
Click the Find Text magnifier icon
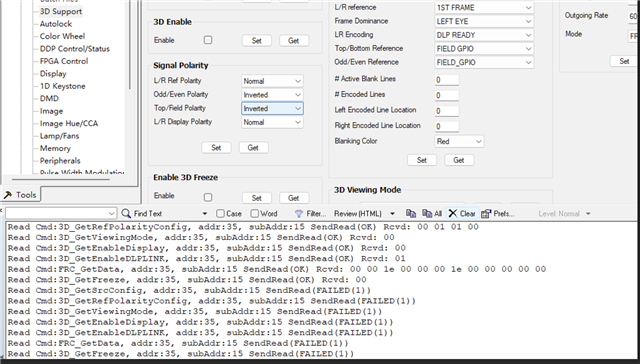[x=126, y=213]
